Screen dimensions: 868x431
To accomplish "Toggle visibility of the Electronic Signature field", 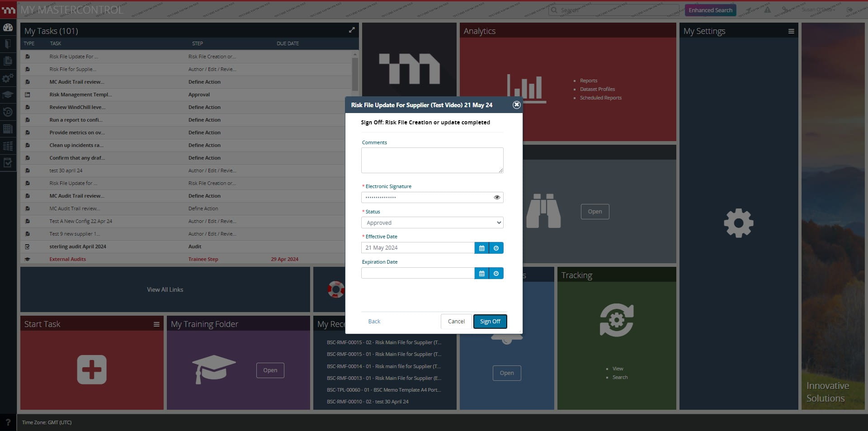I will tap(497, 198).
